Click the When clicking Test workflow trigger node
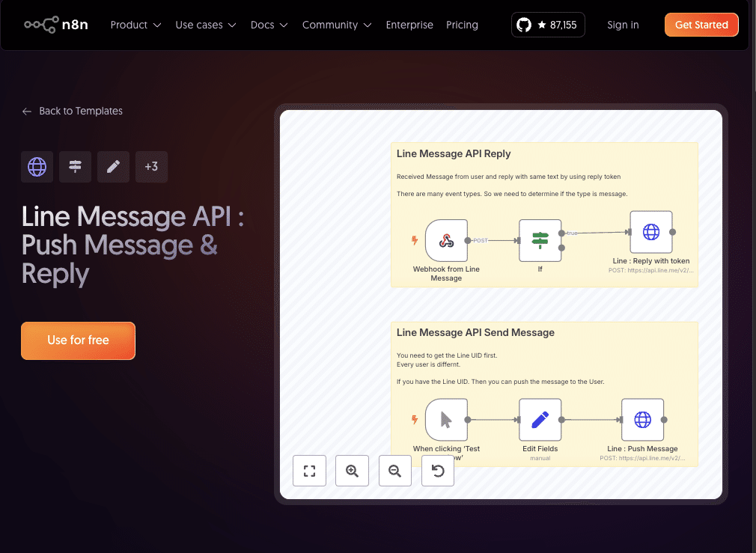This screenshot has width=756, height=553. pos(446,420)
